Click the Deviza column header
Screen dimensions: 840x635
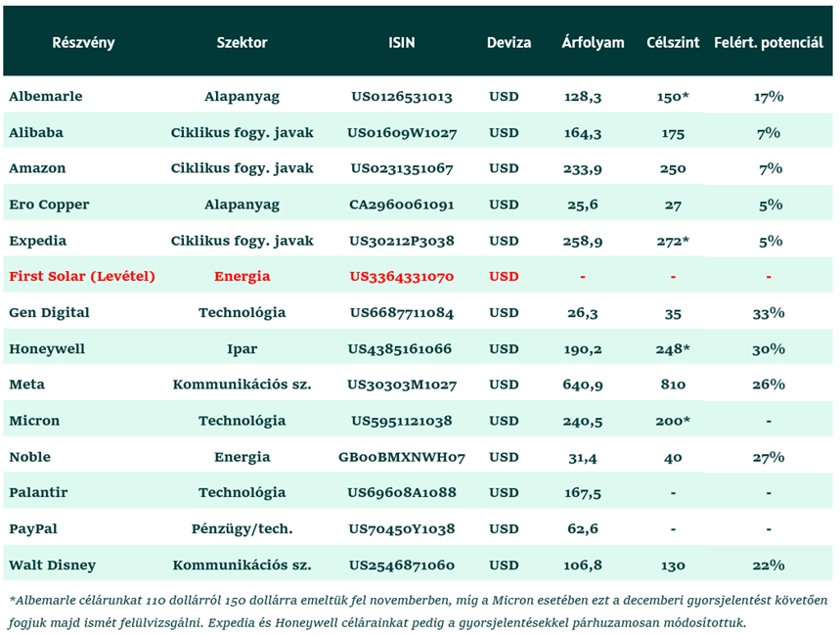pos(508,43)
